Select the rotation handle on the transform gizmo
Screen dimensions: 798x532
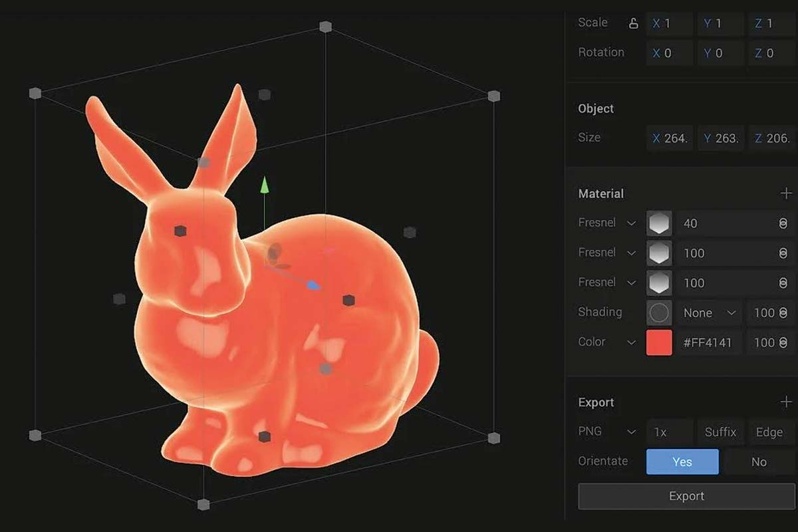click(275, 253)
